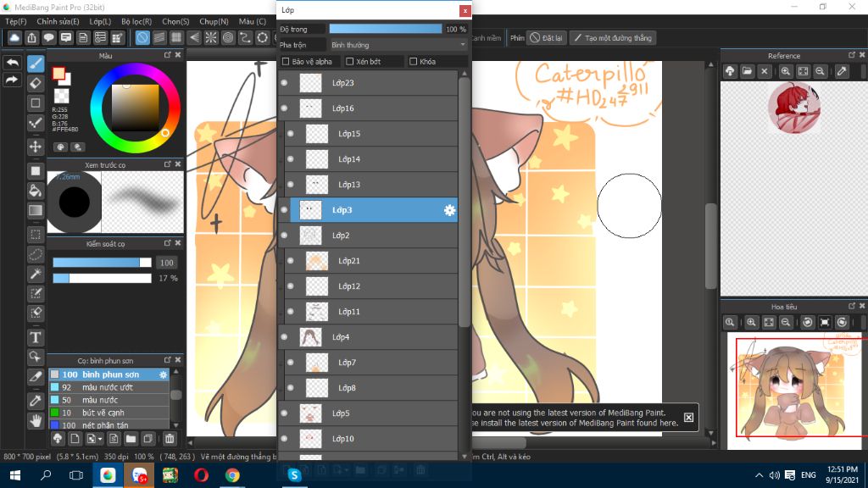Image resolution: width=868 pixels, height=488 pixels.
Task: Click the brush opacity 17 % slider
Action: 102,278
